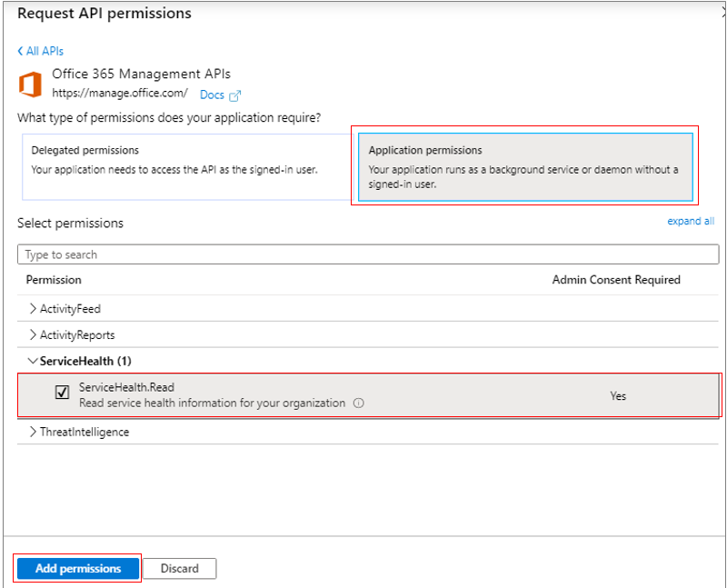Uncheck the ServiceHealth.Read checkbox
Viewport: 727px width, 588px height.
point(62,393)
